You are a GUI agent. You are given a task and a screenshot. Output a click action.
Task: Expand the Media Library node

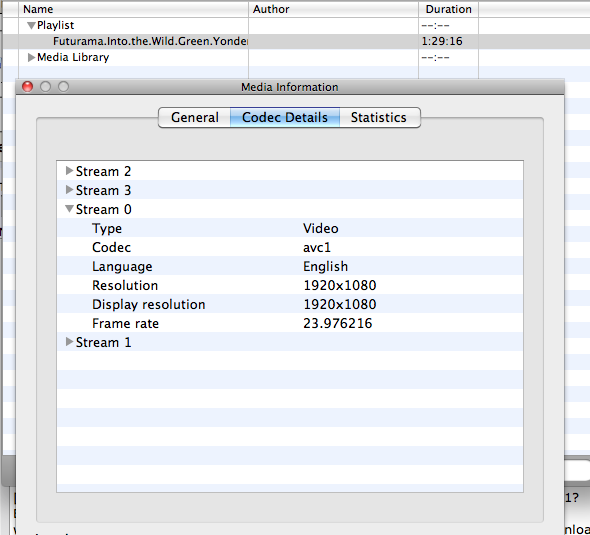point(32,57)
